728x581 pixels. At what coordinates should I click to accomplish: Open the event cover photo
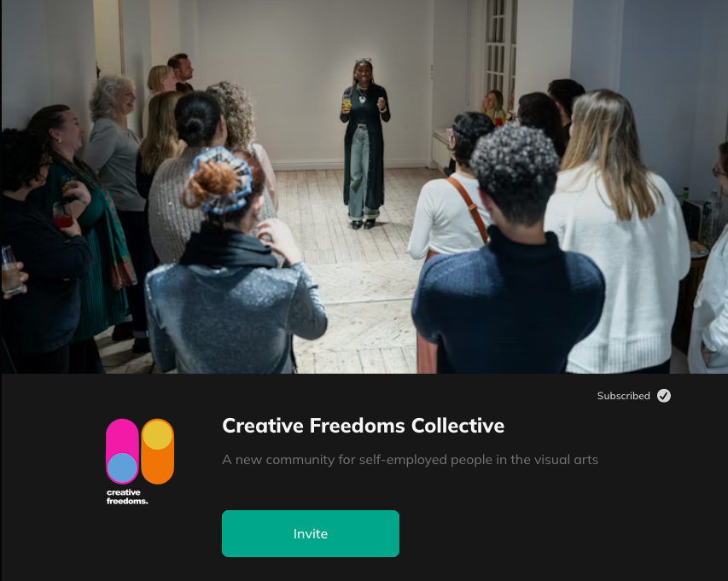[x=364, y=187]
